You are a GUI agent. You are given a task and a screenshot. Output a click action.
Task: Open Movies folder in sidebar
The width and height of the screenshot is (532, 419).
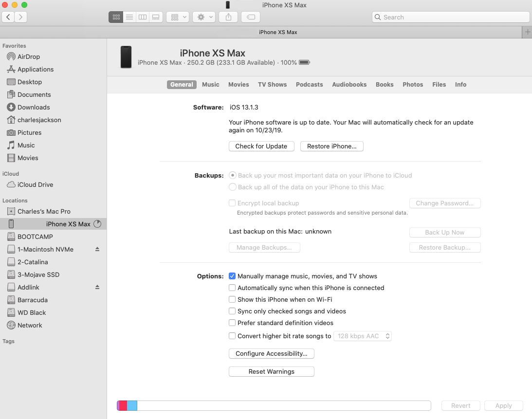53,158
